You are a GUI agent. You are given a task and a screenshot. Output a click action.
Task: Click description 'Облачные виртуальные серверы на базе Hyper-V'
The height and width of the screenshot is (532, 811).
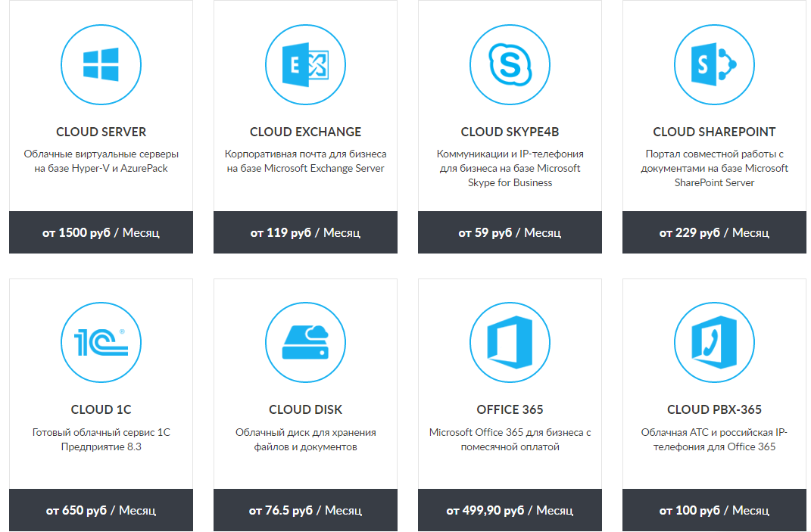pyautogui.click(x=101, y=161)
